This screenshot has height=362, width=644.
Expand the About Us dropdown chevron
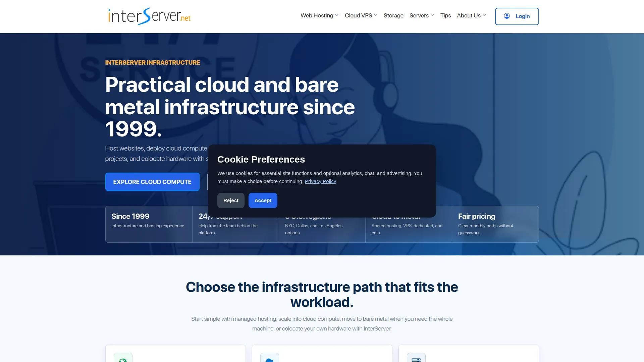click(484, 15)
